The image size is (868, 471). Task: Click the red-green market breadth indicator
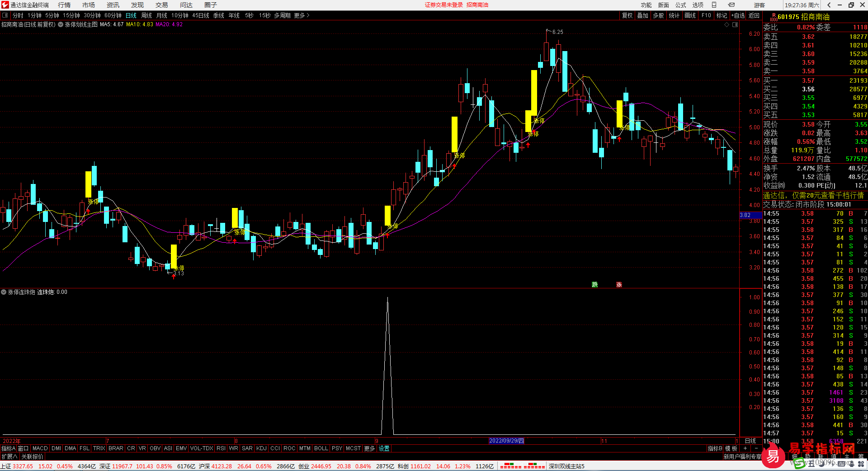(522, 466)
